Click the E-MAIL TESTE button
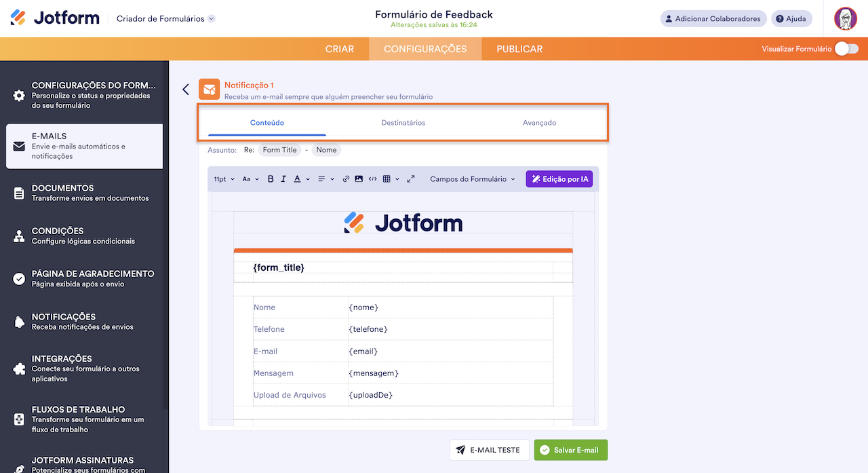868x473 pixels. click(488, 450)
